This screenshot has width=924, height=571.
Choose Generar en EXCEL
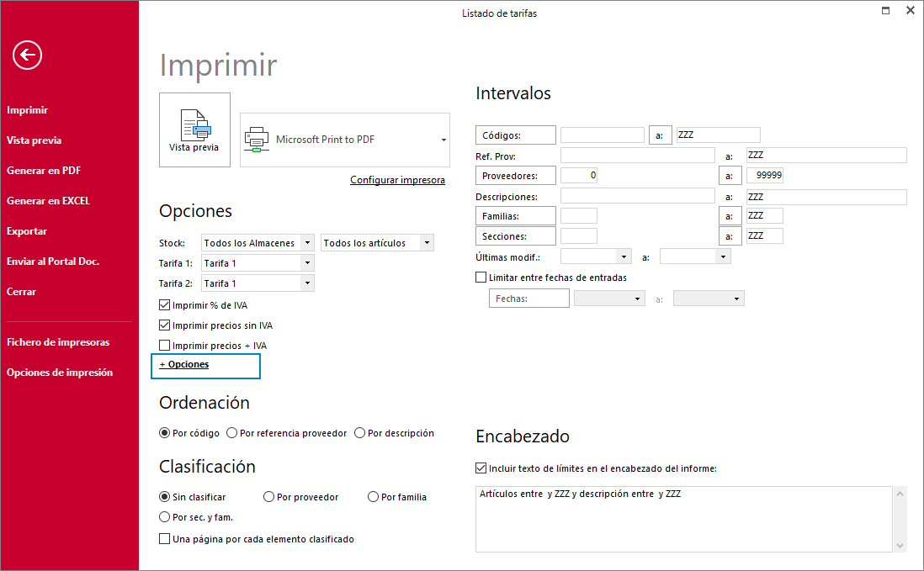48,201
